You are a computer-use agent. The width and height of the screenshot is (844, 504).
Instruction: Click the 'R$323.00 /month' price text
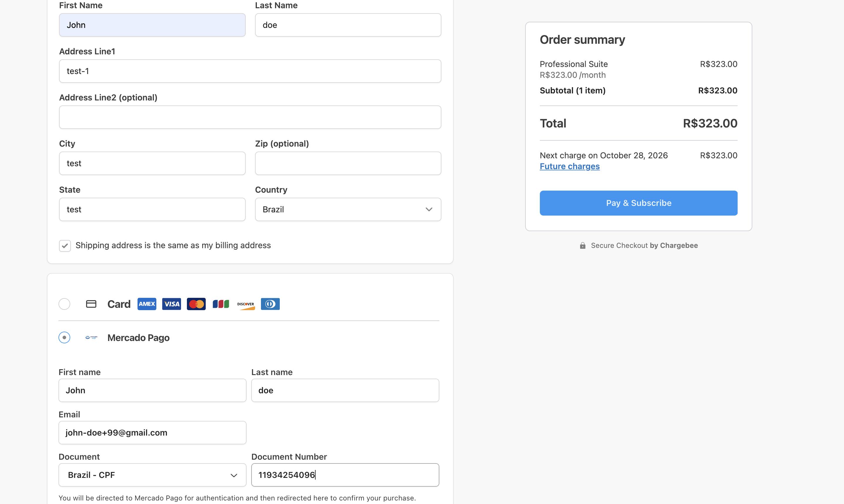coord(572,75)
